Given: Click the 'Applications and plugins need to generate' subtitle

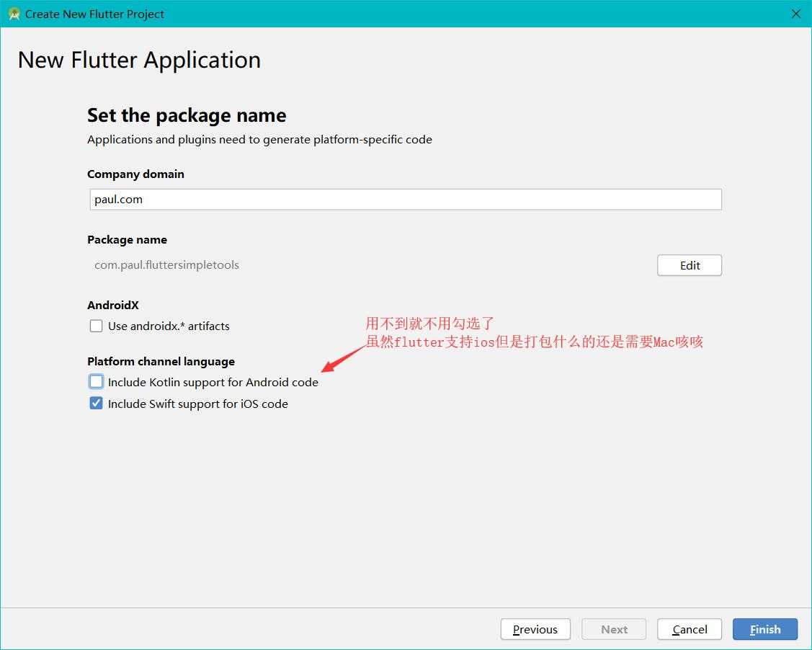Looking at the screenshot, I should point(259,139).
